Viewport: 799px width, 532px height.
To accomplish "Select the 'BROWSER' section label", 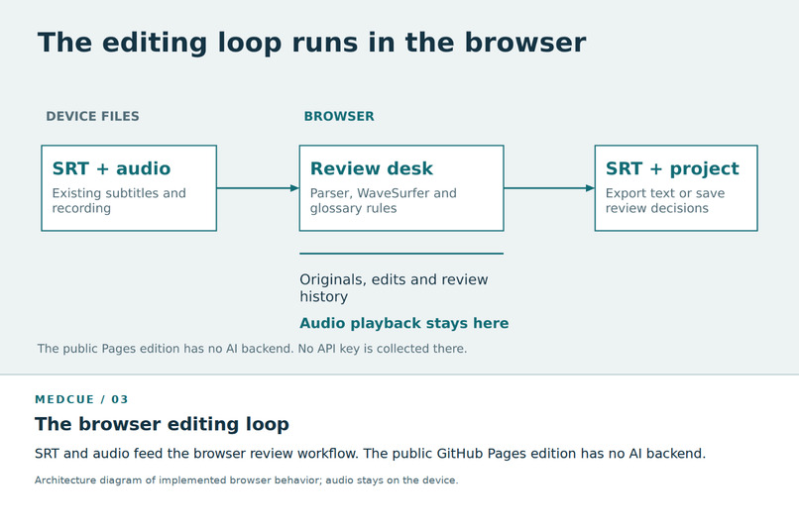I will (339, 116).
